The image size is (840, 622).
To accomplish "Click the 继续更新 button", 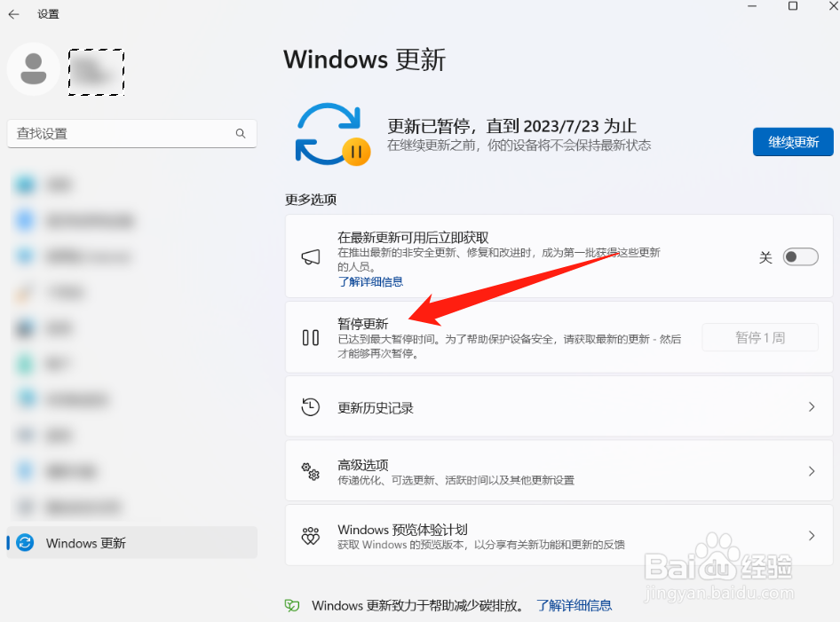I will (793, 142).
